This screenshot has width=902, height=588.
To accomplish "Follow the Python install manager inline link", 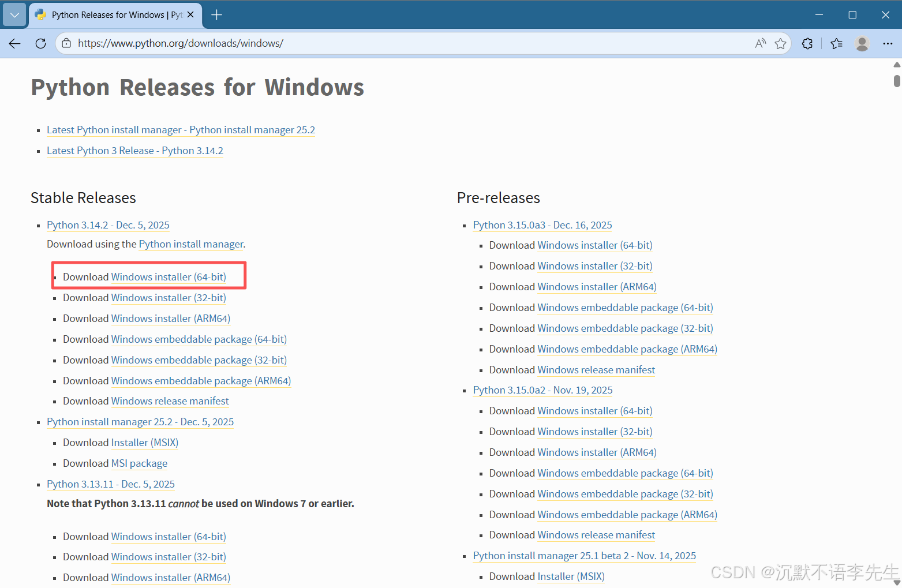I will point(191,244).
